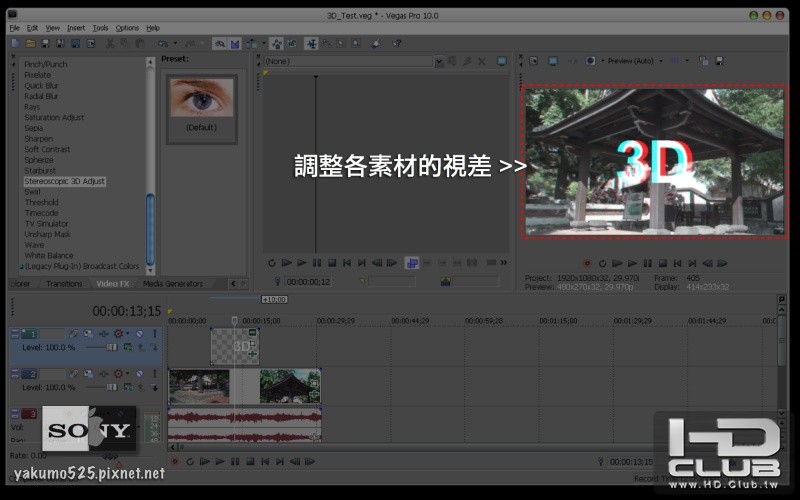Viewport: 800px width, 500px height.
Task: Click the trimmer timecode field 00:00:00;12
Action: [x=308, y=282]
